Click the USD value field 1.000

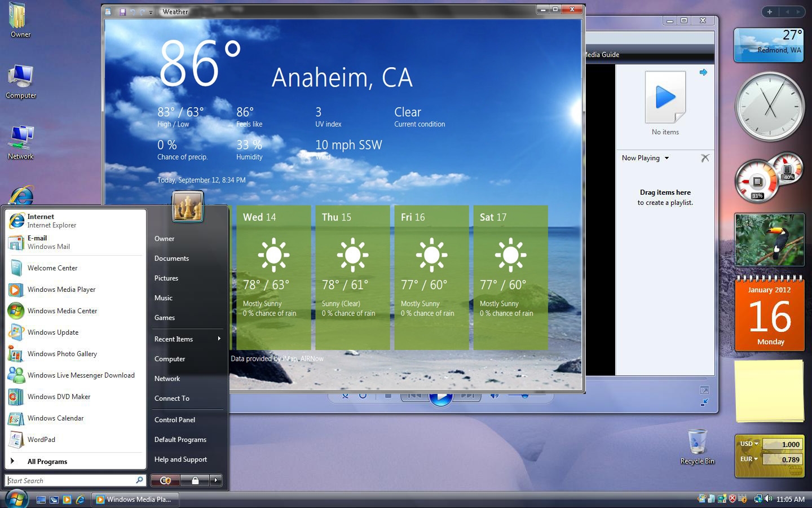click(x=782, y=444)
